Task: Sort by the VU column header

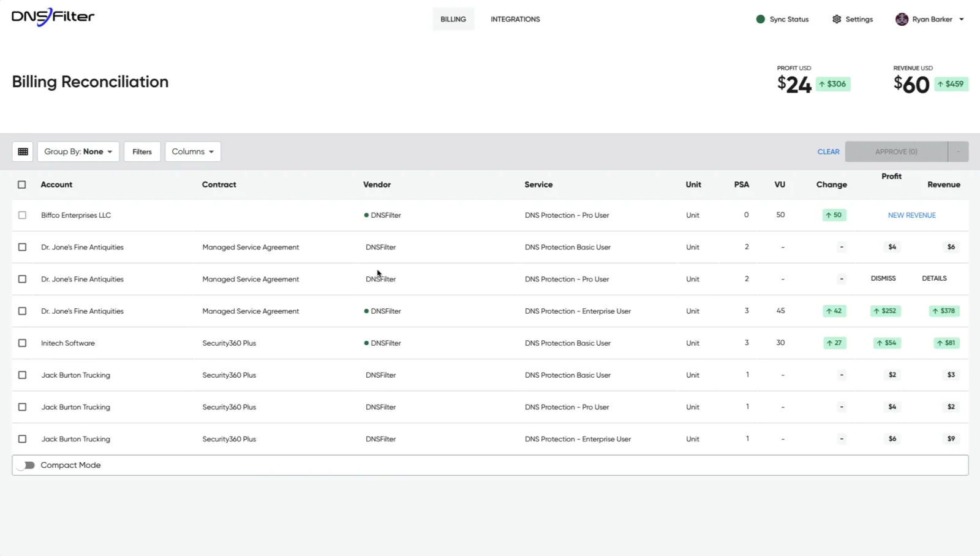Action: (x=780, y=185)
